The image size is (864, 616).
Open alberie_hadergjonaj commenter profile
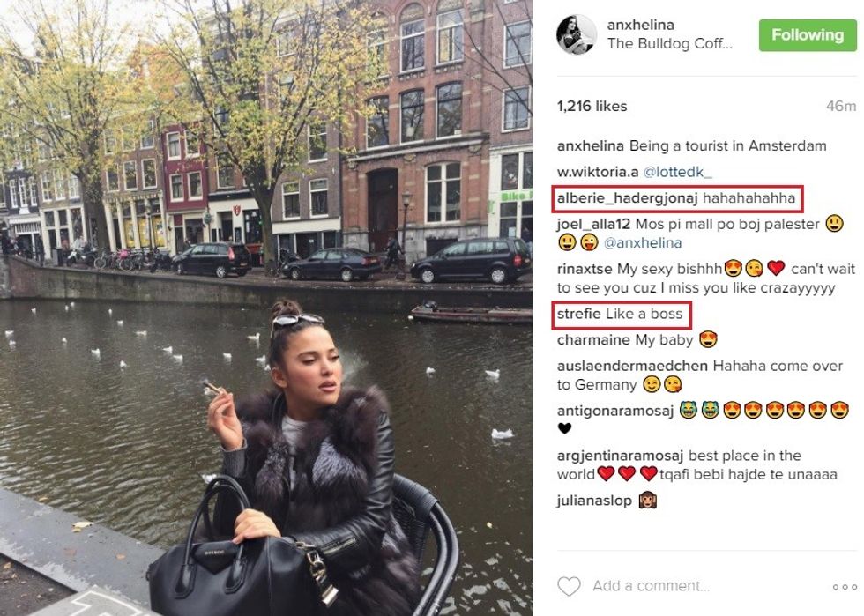[x=627, y=198]
